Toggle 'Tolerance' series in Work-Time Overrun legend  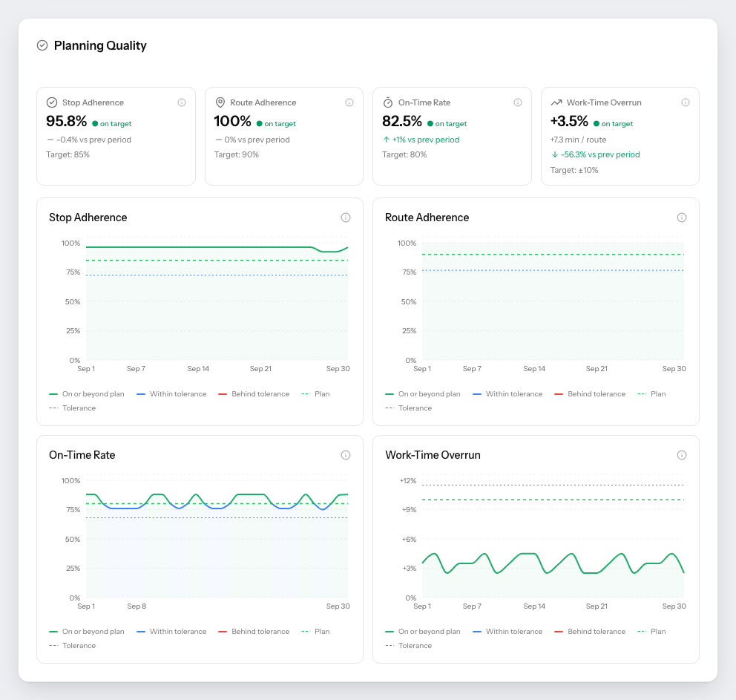[408, 646]
